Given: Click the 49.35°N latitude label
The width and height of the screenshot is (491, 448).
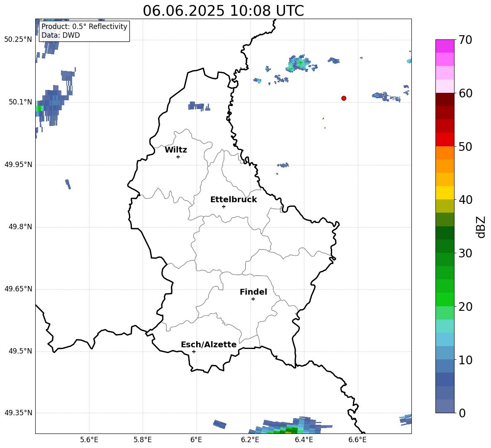Looking at the screenshot, I should click(18, 413).
